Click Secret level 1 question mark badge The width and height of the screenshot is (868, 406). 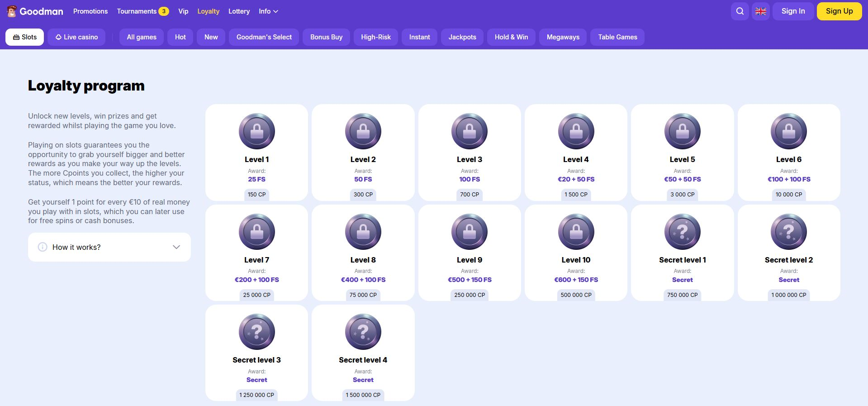(682, 232)
